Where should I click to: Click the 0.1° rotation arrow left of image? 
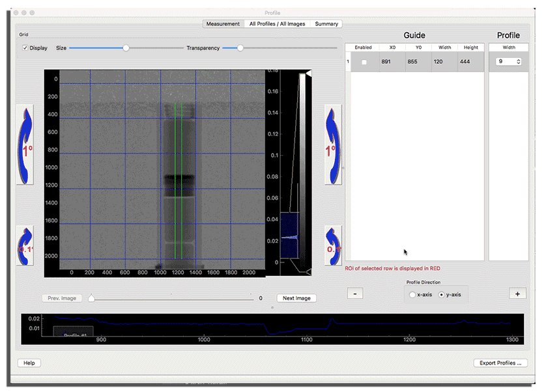point(25,245)
